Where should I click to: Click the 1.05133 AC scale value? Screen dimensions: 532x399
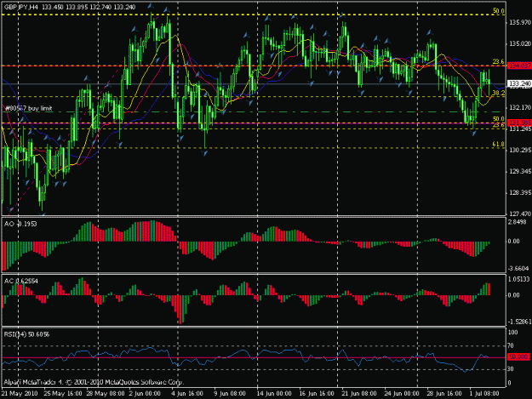pyautogui.click(x=519, y=279)
